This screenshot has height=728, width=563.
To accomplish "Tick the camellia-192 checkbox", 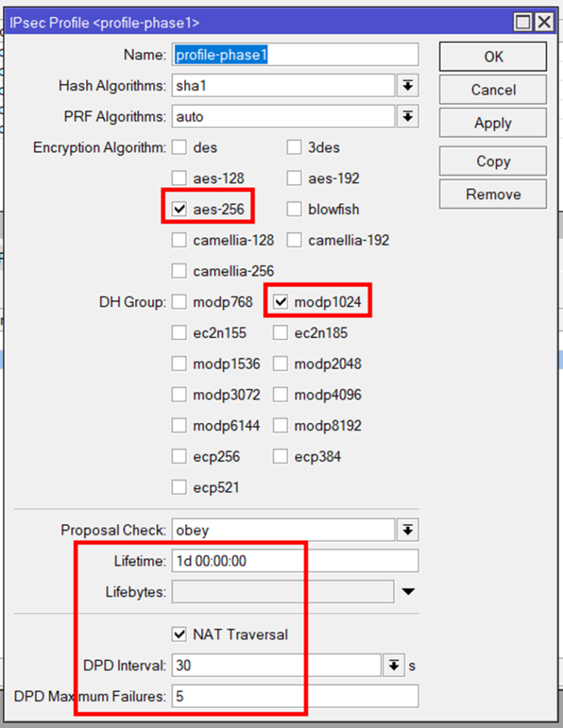I will pos(294,240).
